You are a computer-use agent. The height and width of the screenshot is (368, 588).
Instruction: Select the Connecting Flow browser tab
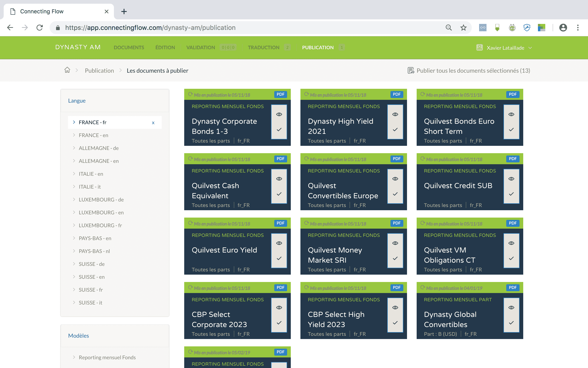[x=58, y=11]
